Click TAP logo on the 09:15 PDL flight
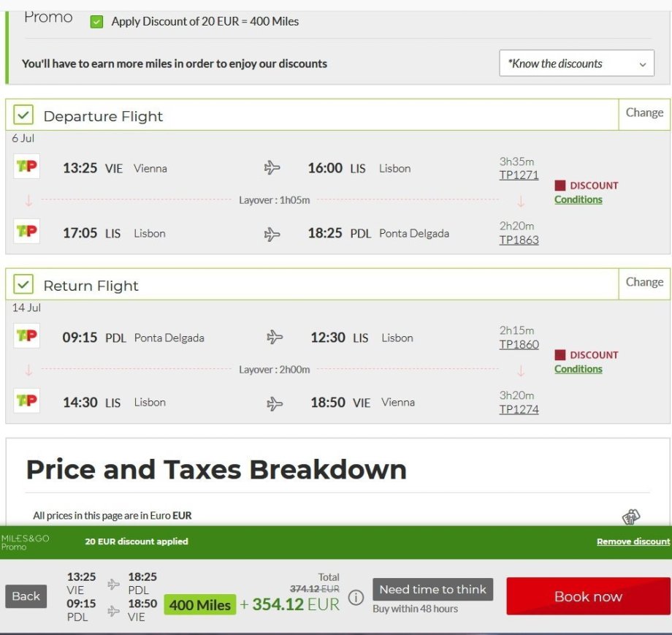Screen dimensions: 672x635 click(27, 336)
